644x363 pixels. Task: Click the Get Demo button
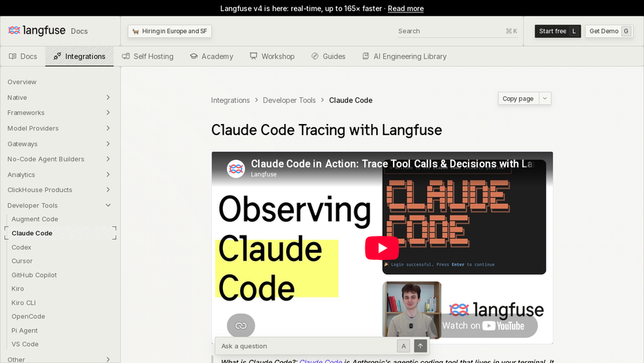pyautogui.click(x=609, y=31)
